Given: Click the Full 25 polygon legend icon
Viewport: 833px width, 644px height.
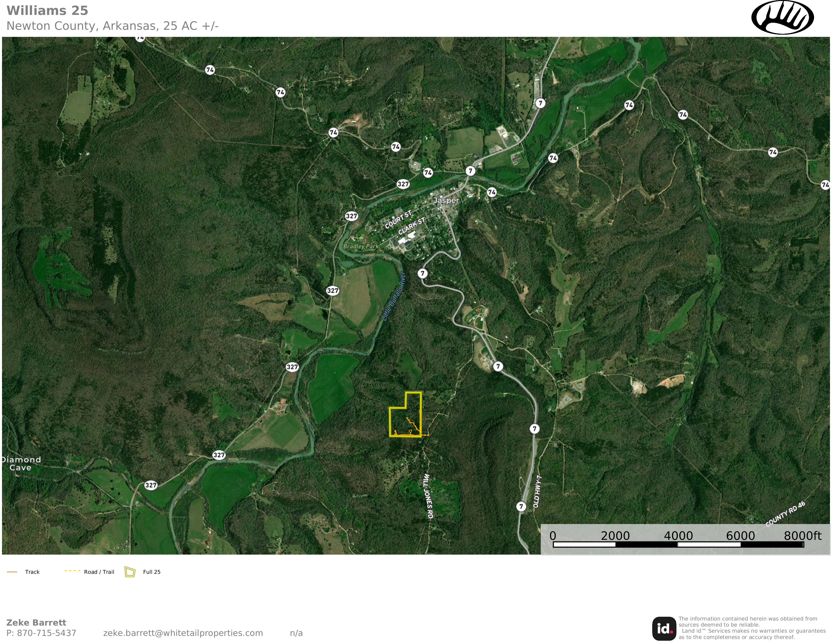Looking at the screenshot, I should pyautogui.click(x=130, y=572).
